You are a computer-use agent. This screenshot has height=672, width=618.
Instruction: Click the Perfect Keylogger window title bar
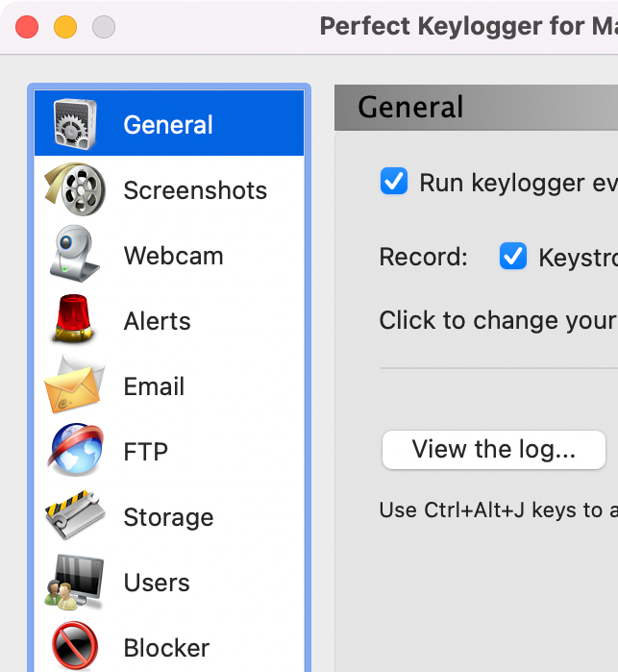(468, 26)
